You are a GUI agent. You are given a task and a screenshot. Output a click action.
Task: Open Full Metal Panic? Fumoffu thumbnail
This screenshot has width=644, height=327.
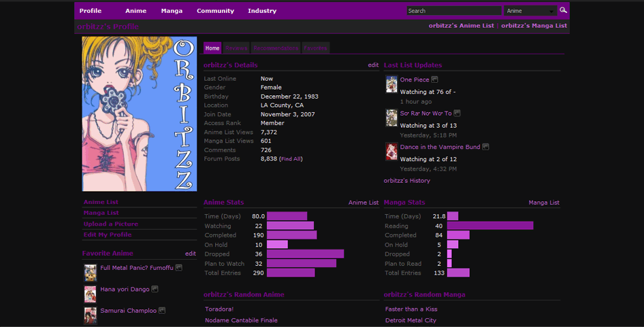(91, 273)
